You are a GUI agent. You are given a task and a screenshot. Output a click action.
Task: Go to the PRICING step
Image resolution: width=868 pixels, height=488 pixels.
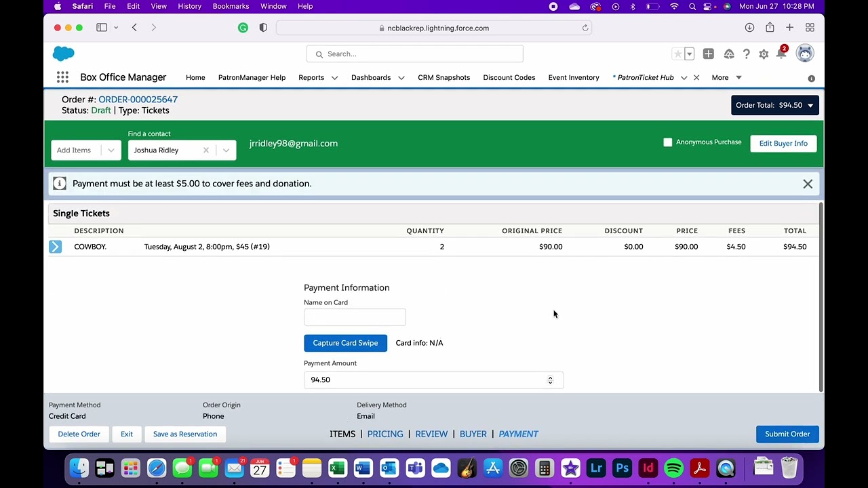[385, 434]
